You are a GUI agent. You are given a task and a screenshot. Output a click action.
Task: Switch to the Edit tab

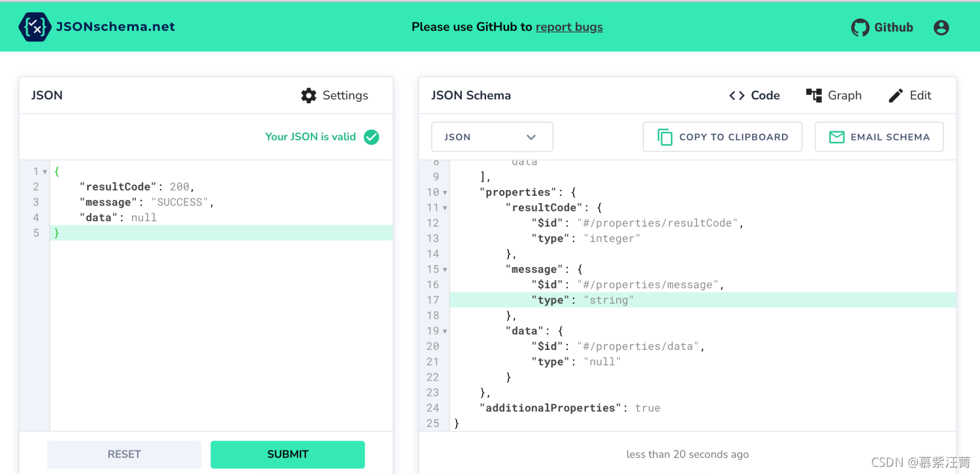tap(910, 95)
